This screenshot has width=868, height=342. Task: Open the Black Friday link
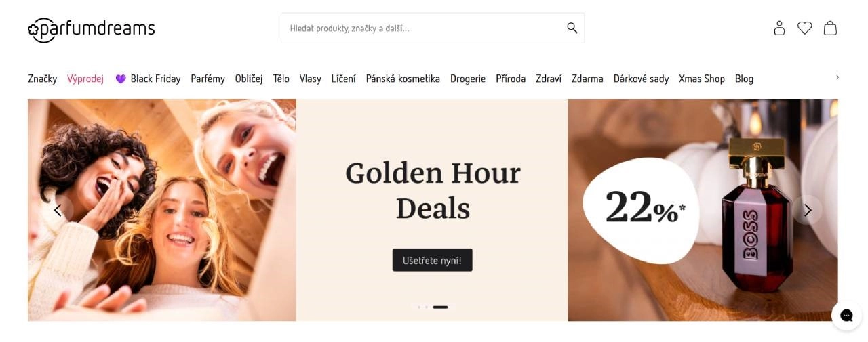click(148, 79)
